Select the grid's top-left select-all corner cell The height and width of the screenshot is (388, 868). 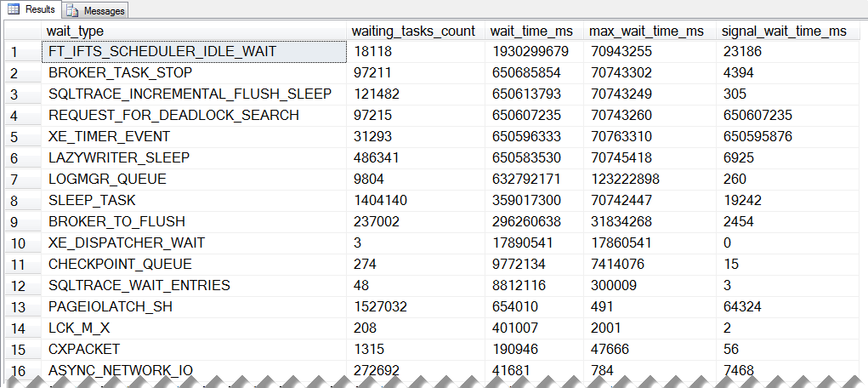coord(23,31)
